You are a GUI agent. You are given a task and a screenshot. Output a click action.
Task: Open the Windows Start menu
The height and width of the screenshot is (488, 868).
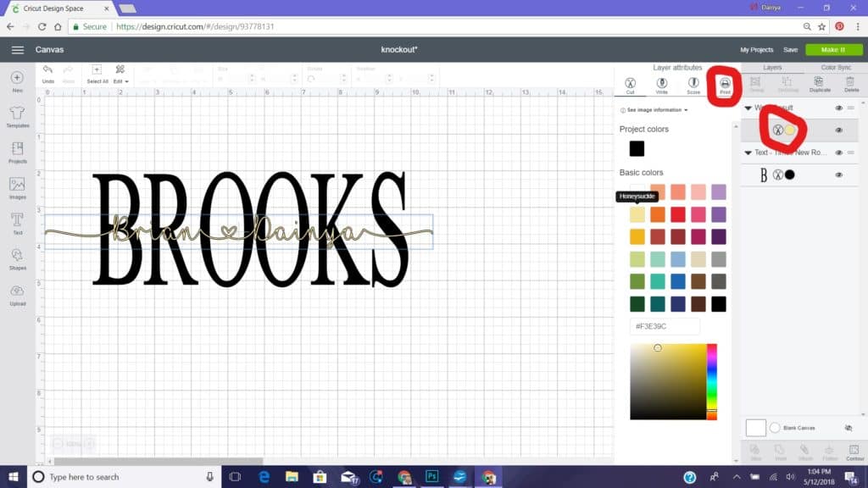[x=14, y=476]
